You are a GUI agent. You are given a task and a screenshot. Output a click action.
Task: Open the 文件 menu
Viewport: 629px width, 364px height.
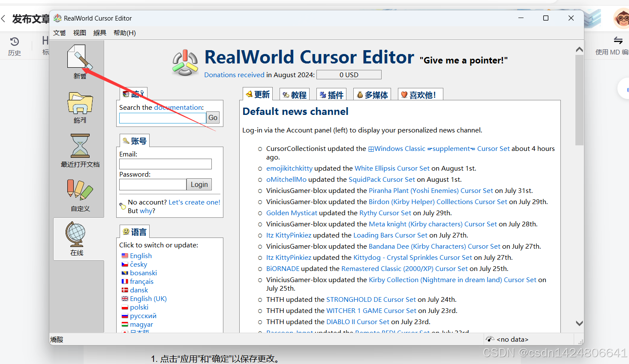60,33
